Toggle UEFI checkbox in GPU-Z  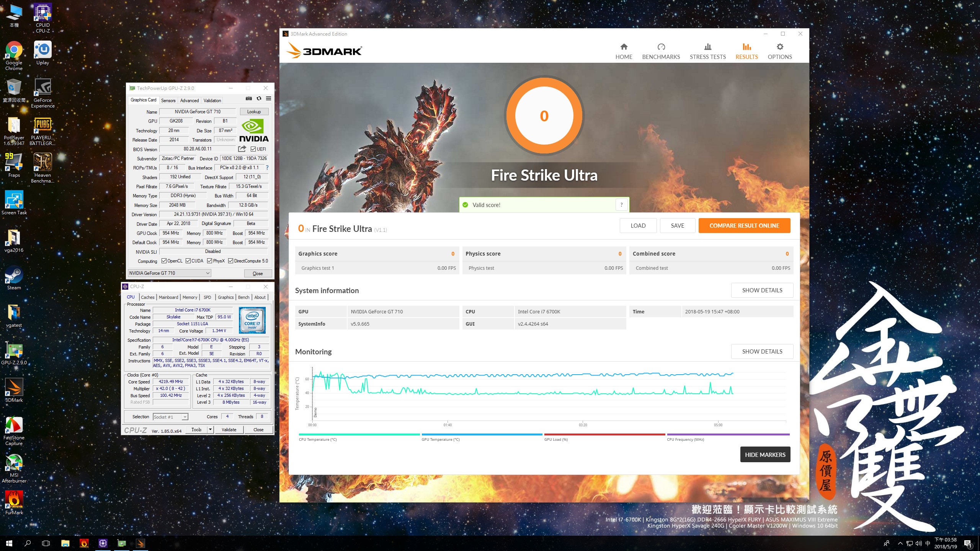tap(253, 149)
